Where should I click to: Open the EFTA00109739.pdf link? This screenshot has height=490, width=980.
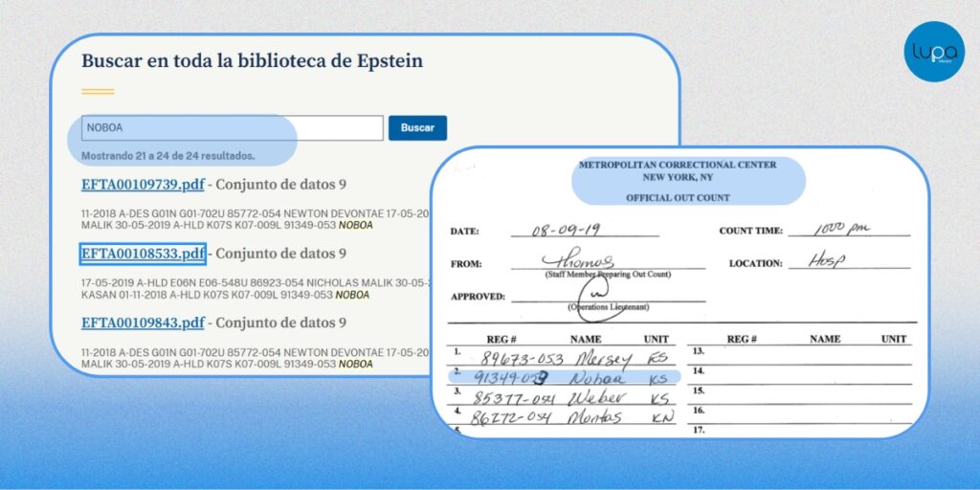tap(143, 185)
